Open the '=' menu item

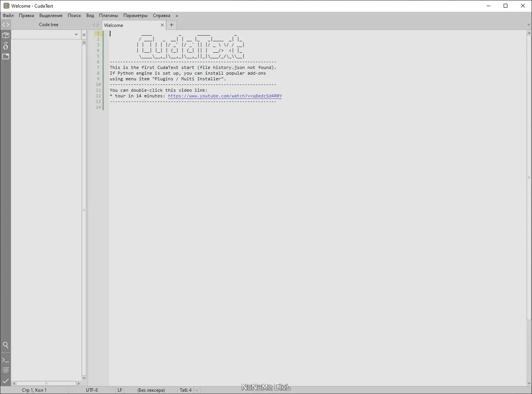tap(177, 16)
